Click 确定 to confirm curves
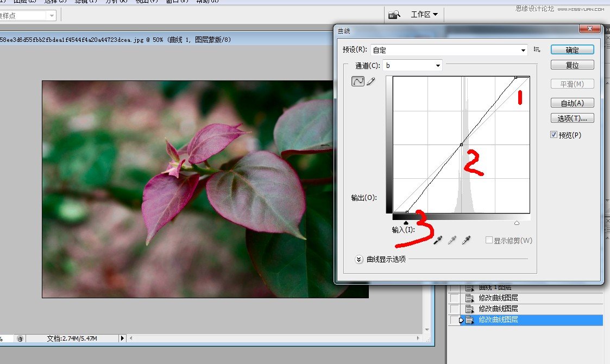This screenshot has height=364, width=610. pos(573,50)
